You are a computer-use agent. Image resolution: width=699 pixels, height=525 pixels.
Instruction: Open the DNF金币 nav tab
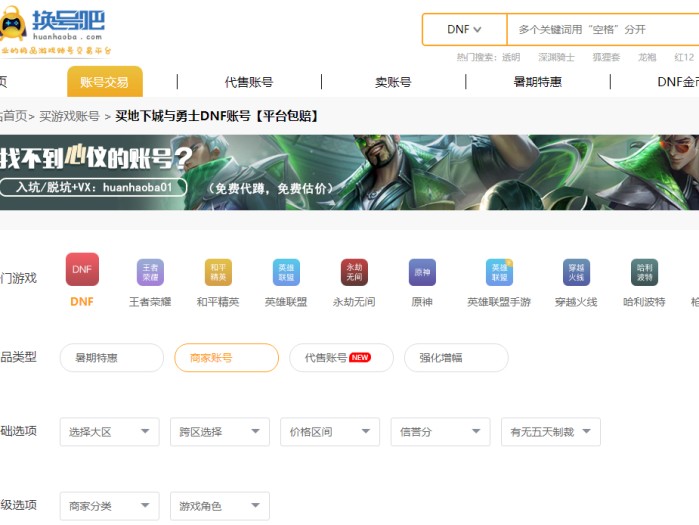[x=678, y=82]
